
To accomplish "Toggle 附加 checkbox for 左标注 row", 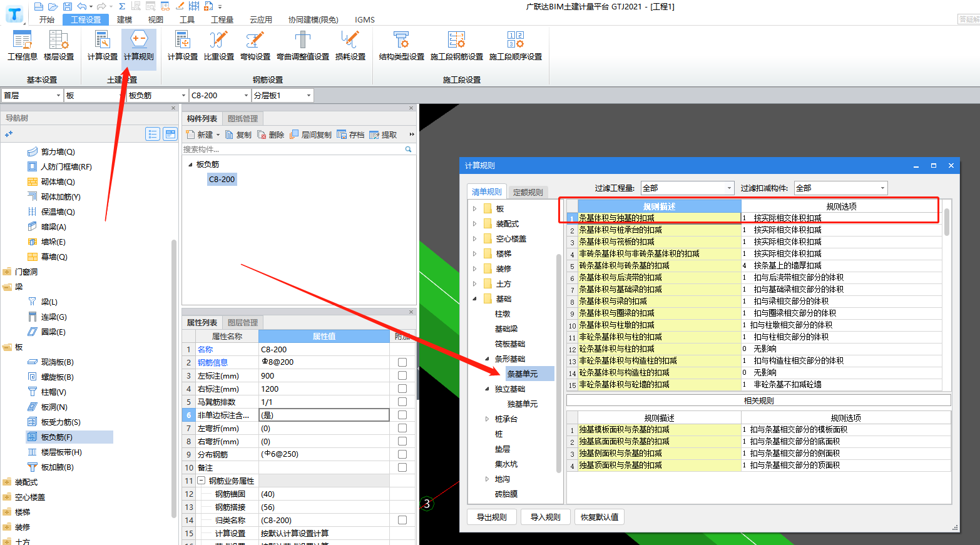I will (402, 375).
